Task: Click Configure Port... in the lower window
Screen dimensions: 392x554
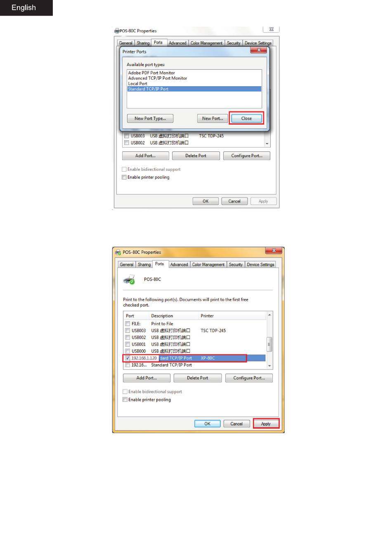Action: (249, 378)
